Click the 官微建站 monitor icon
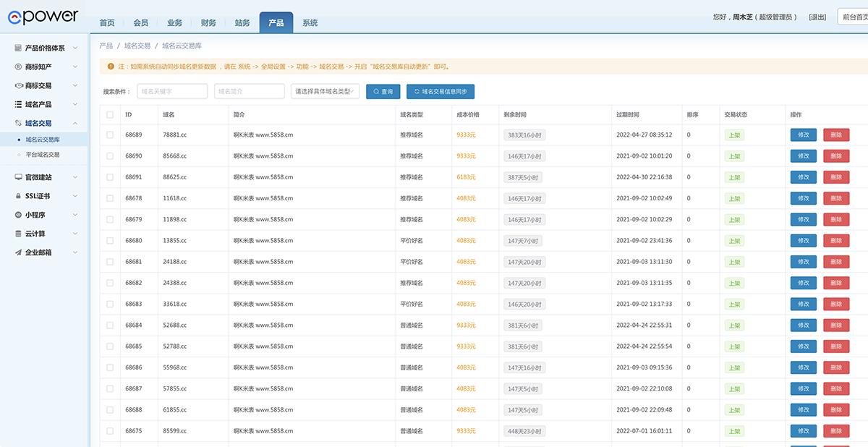This screenshot has height=447, width=868. point(19,177)
